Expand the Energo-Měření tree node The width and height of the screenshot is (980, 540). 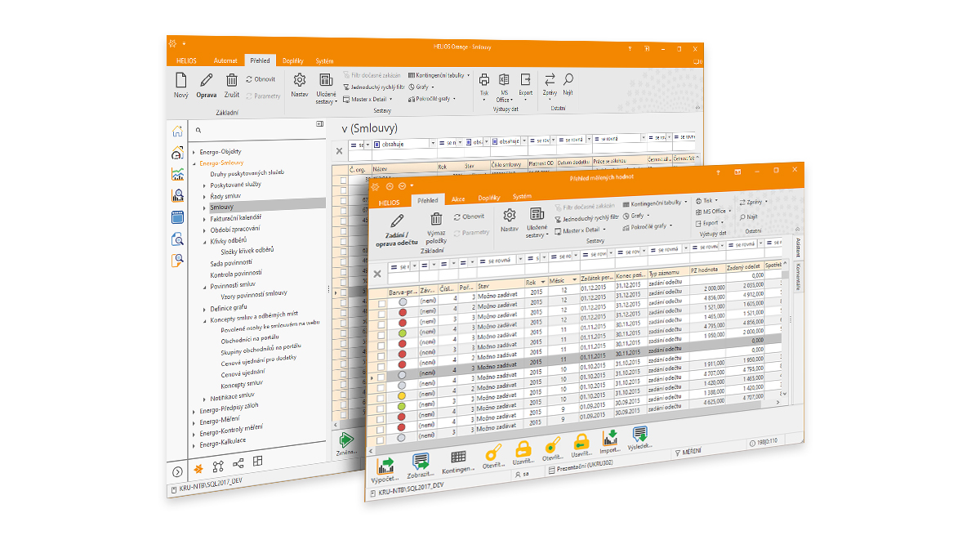tap(194, 422)
